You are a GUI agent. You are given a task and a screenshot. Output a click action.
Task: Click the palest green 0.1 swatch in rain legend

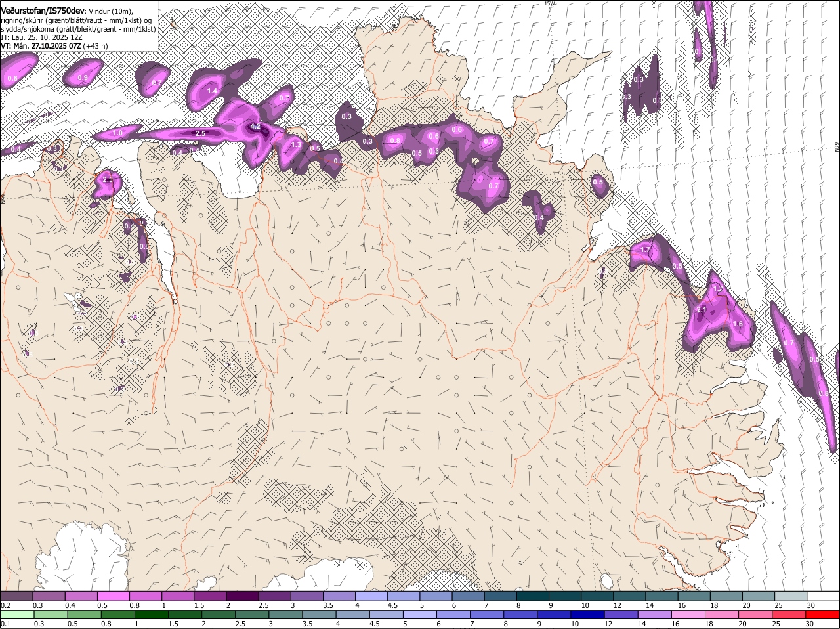pyautogui.click(x=17, y=615)
